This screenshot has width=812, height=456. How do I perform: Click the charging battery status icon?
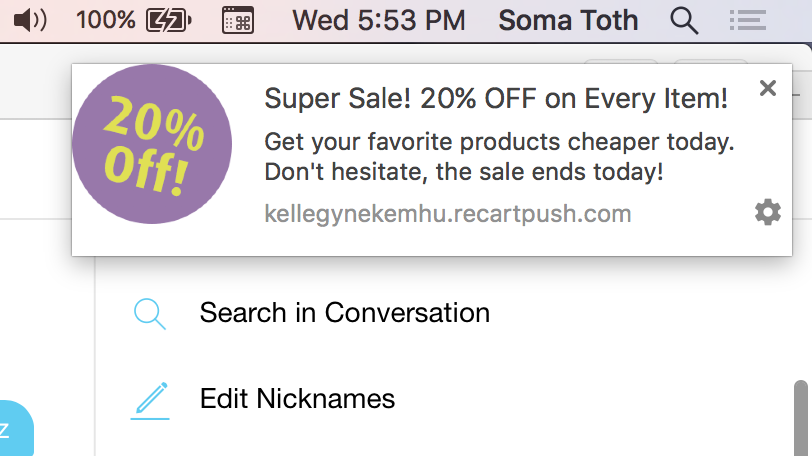tap(169, 21)
